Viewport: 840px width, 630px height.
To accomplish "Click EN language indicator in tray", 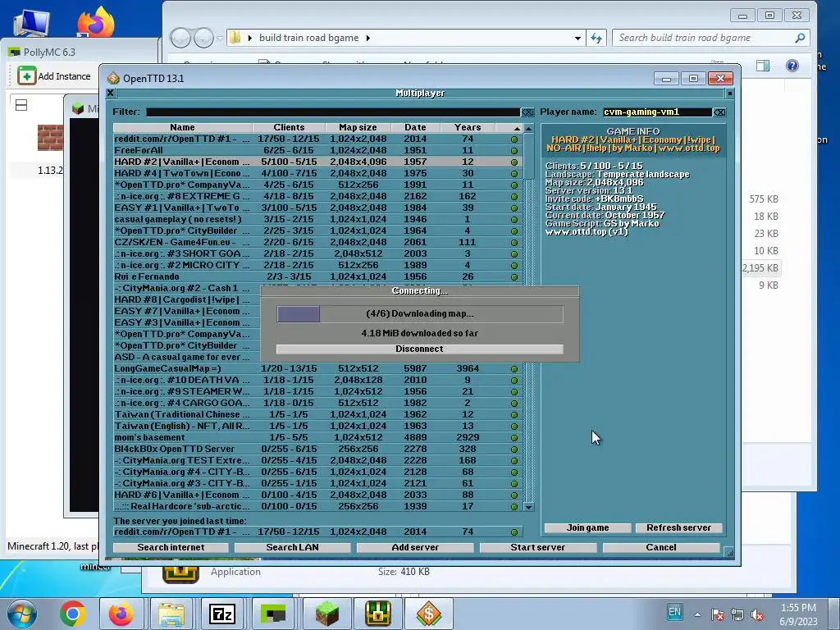I will click(674, 612).
